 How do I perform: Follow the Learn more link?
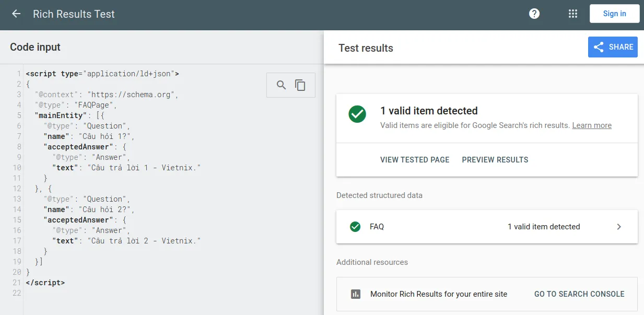tap(592, 125)
